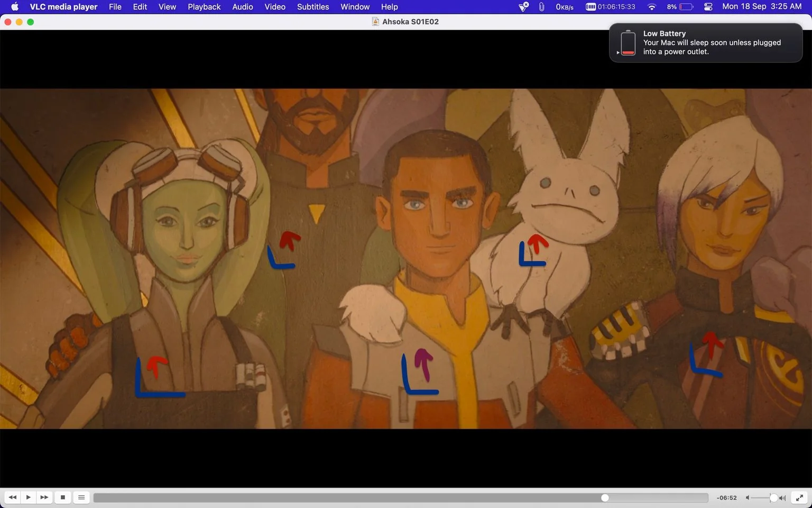The image size is (812, 508).
Task: Click the video frame to focus the player
Action: tap(405, 258)
